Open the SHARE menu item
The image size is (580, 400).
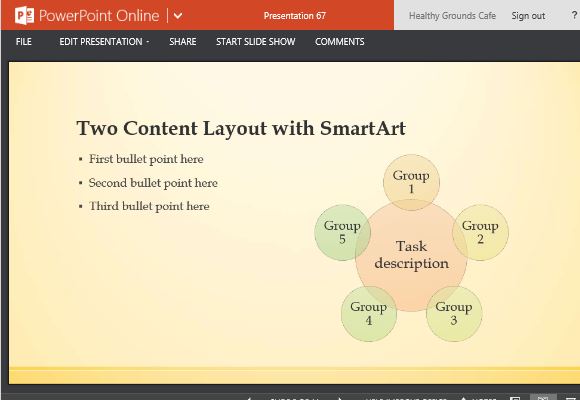(x=183, y=41)
